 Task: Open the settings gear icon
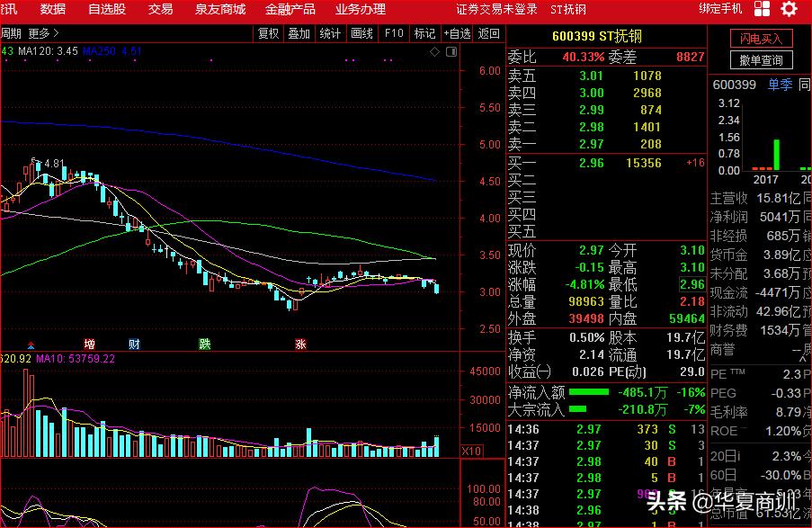[x=789, y=9]
